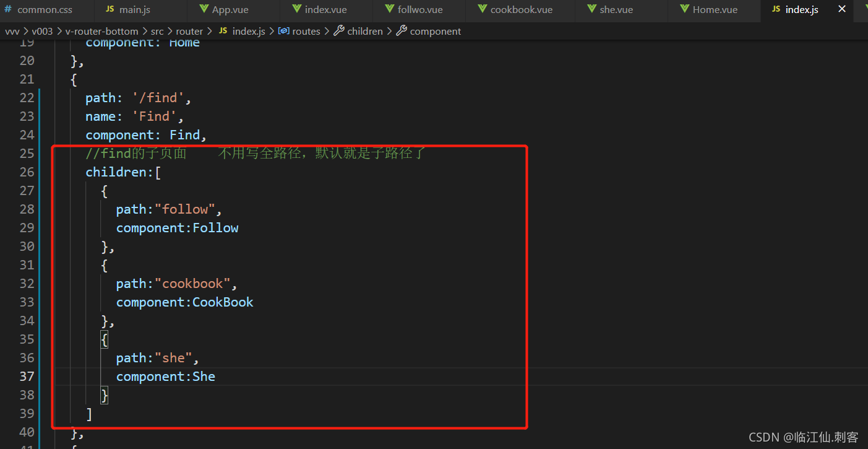Click the closing bracket ] on line 39
868x449 pixels.
click(89, 414)
